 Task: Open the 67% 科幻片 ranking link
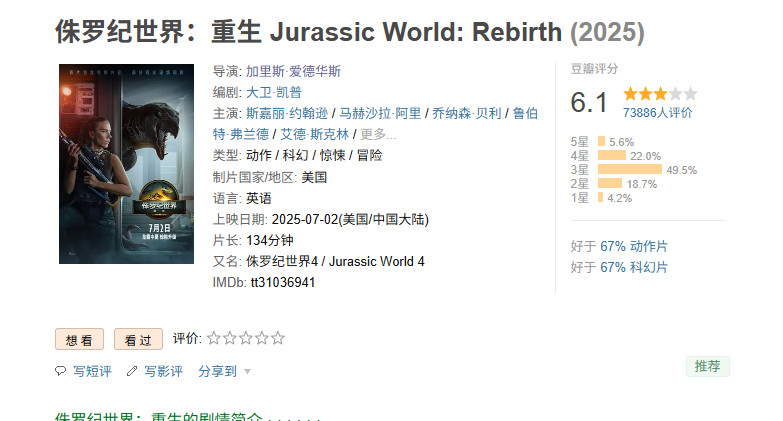pos(634,267)
